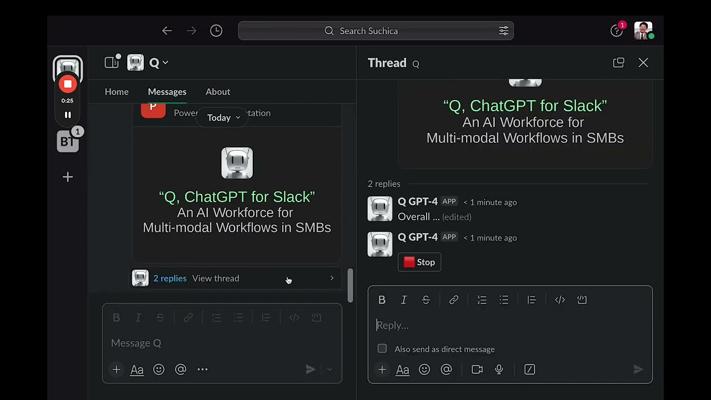
Task: Open search filter options icon
Action: 503,31
